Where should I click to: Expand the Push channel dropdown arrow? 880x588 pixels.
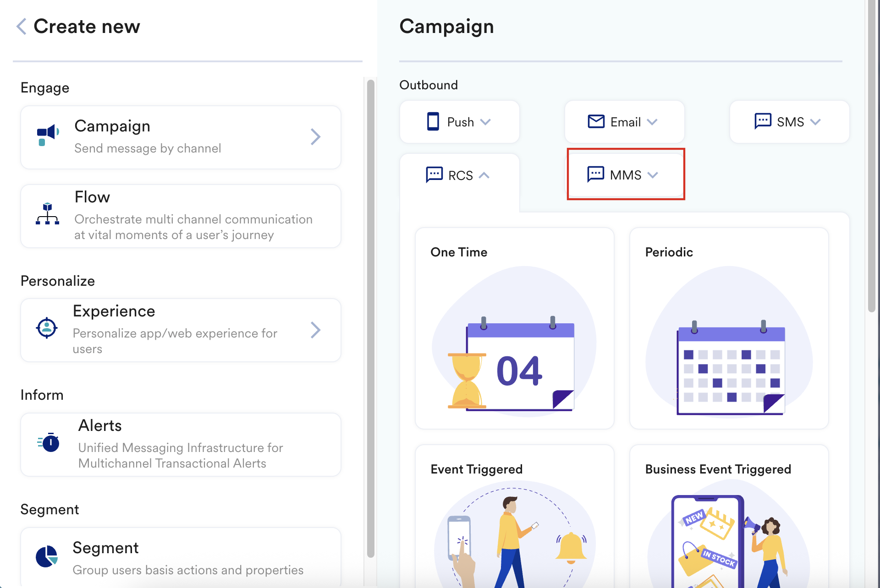pyautogui.click(x=485, y=122)
